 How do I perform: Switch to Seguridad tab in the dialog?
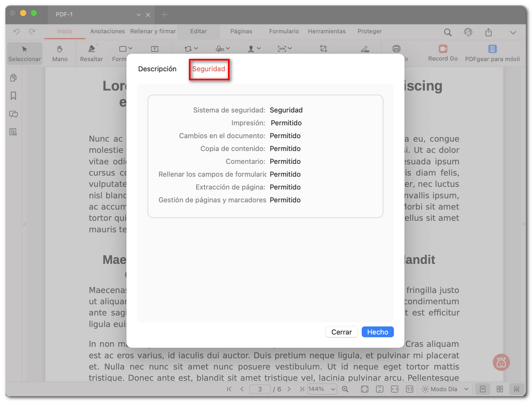click(x=209, y=69)
